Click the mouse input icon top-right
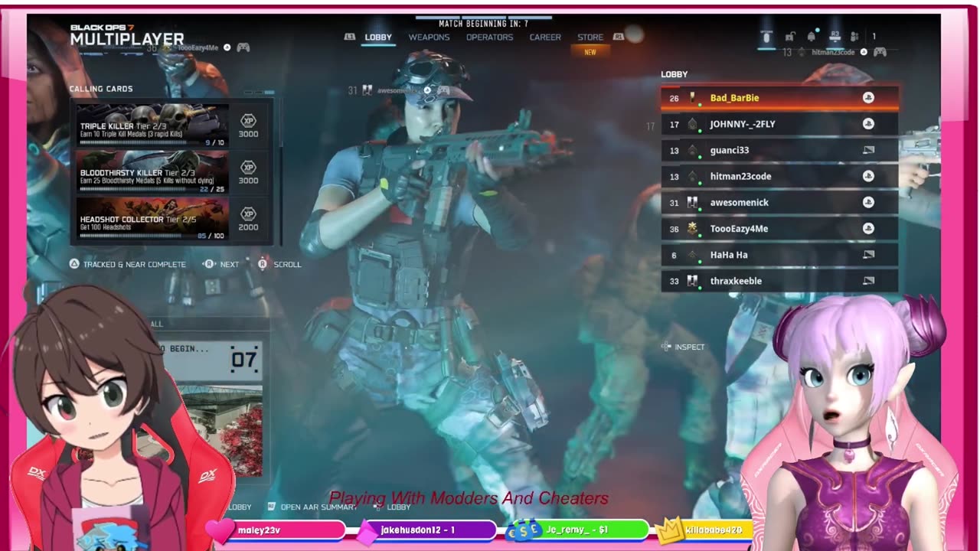Screen dimensions: 980x551 point(766,37)
